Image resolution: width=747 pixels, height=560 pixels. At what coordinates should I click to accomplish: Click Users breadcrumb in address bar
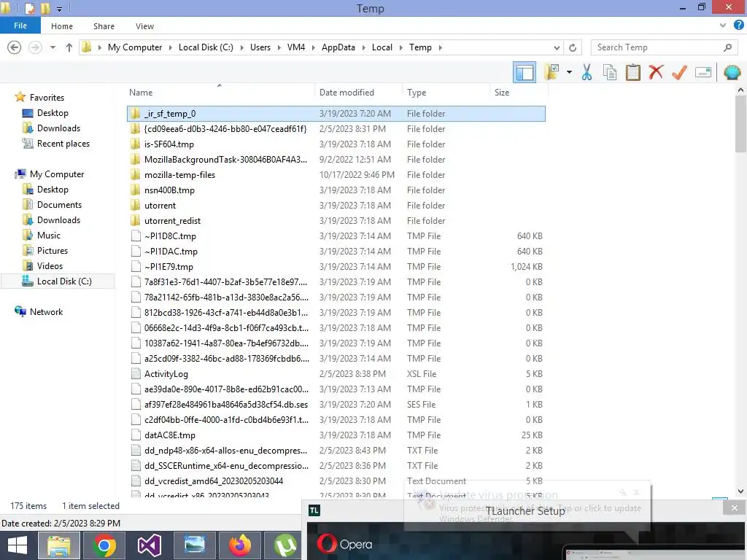coord(260,47)
